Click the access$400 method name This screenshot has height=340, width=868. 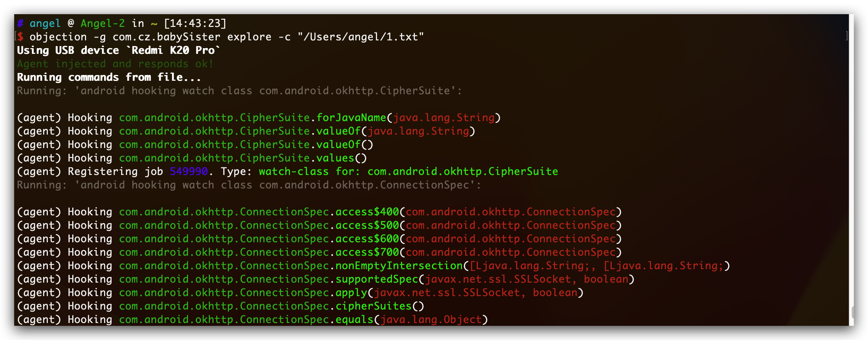coord(367,212)
